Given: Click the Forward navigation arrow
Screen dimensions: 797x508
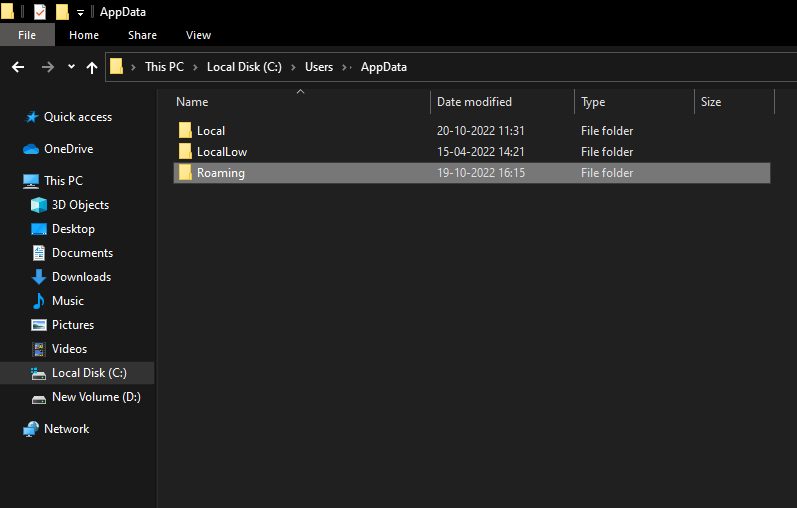Looking at the screenshot, I should tap(48, 67).
